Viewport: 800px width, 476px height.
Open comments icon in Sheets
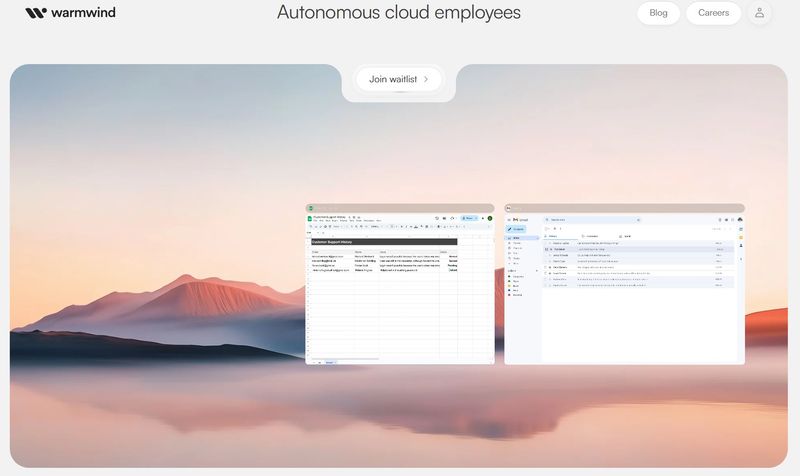(x=444, y=218)
